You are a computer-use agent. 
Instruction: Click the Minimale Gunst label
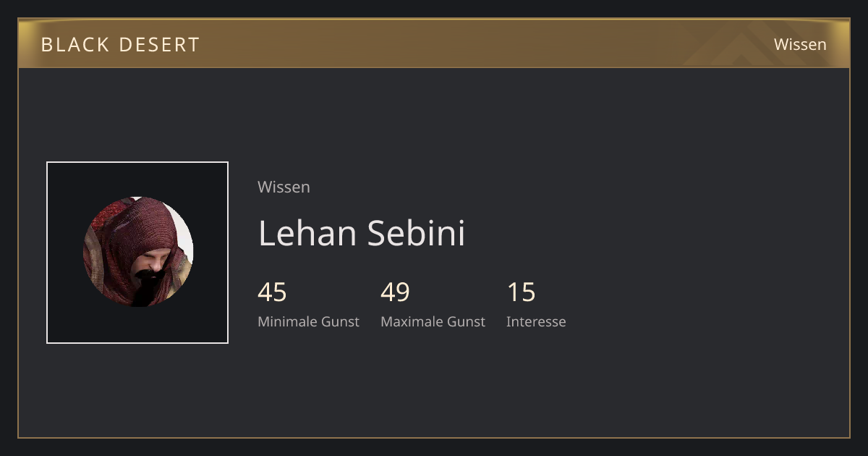tap(308, 321)
